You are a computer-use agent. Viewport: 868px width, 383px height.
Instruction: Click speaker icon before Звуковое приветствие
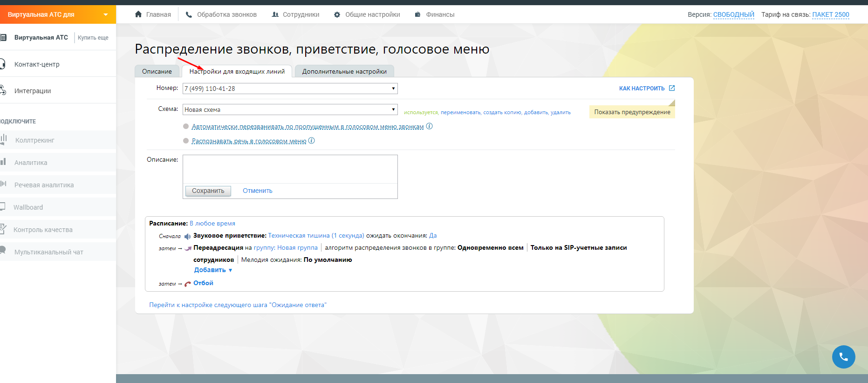tap(187, 236)
